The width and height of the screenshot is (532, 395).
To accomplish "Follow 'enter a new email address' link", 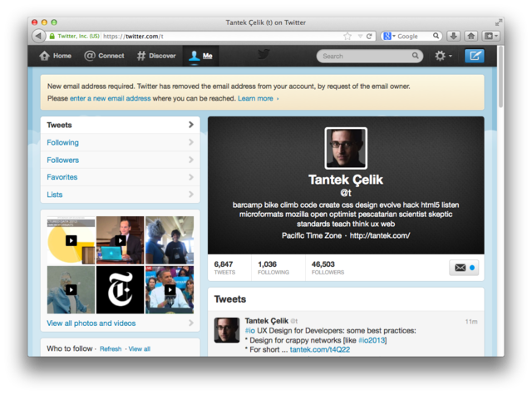I will click(x=111, y=98).
